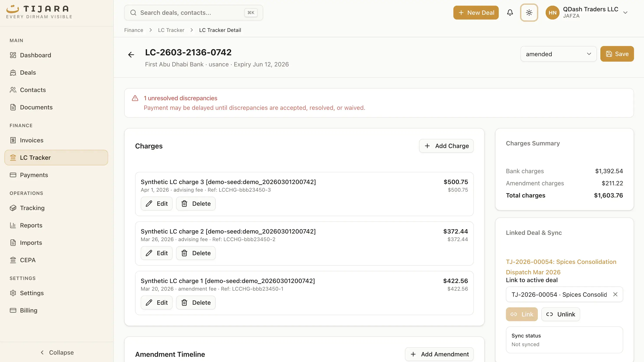
Task: Toggle Link for the active deal
Action: (522, 314)
